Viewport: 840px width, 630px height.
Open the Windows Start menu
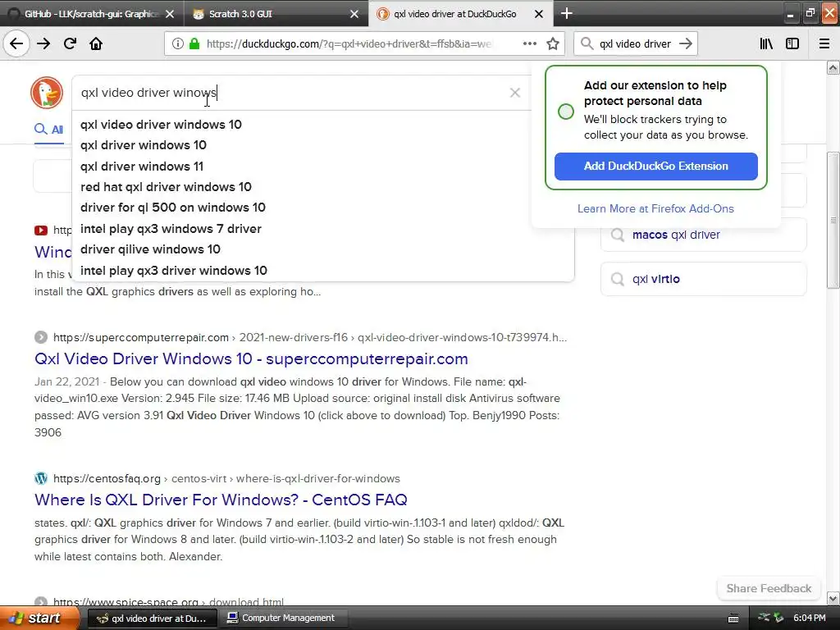(39, 619)
